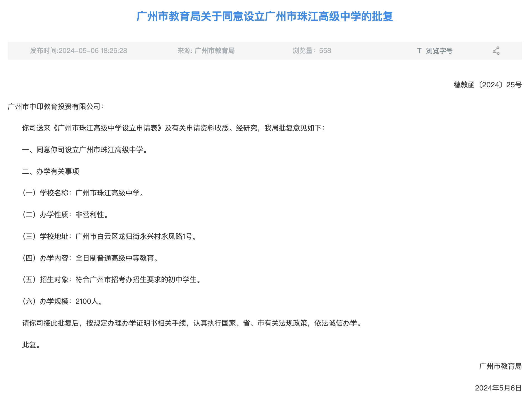This screenshot has width=532, height=398.
Task: Click the closing text 此复。
Action: pyautogui.click(x=31, y=345)
